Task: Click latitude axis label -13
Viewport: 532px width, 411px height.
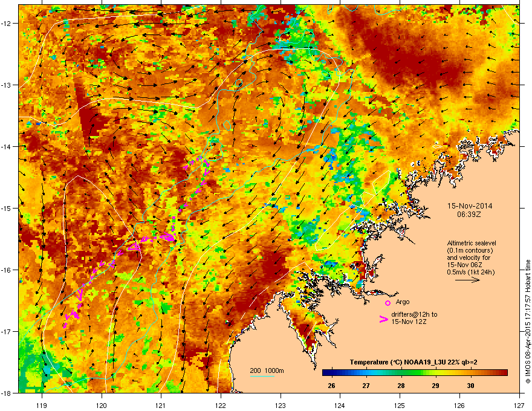Action: (6, 85)
